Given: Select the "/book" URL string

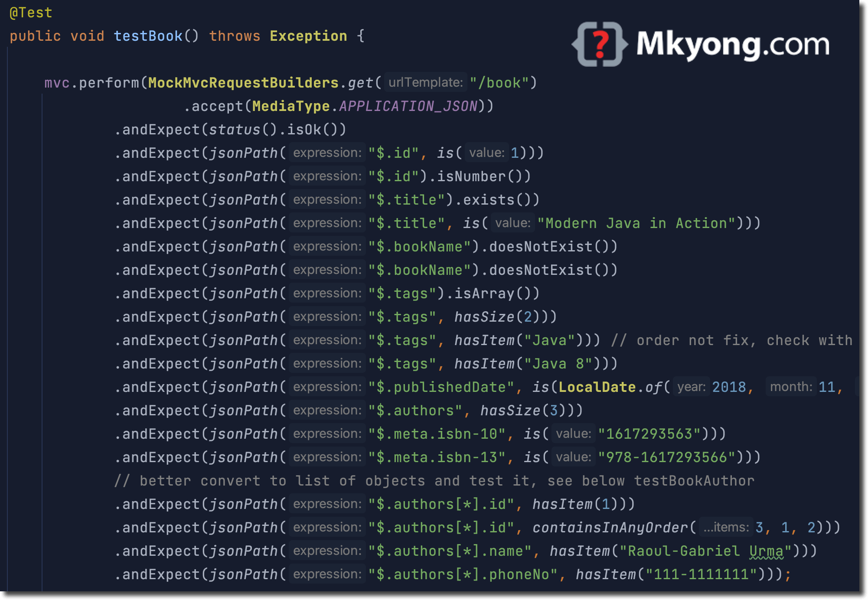Looking at the screenshot, I should [499, 82].
